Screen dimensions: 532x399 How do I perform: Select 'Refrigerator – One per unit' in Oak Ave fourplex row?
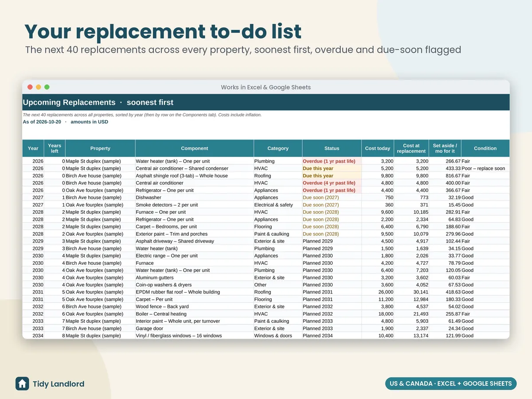click(x=195, y=190)
